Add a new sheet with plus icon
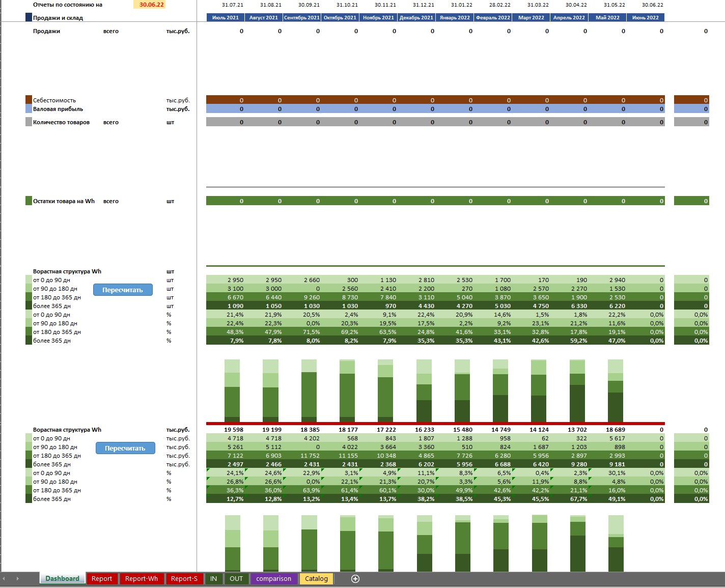This screenshot has height=588, width=725. point(355,579)
